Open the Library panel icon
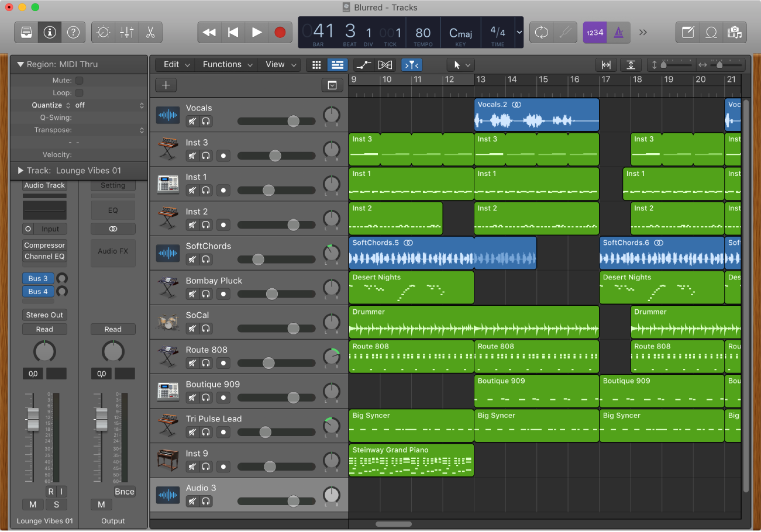Image resolution: width=761 pixels, height=532 pixels. [26, 32]
